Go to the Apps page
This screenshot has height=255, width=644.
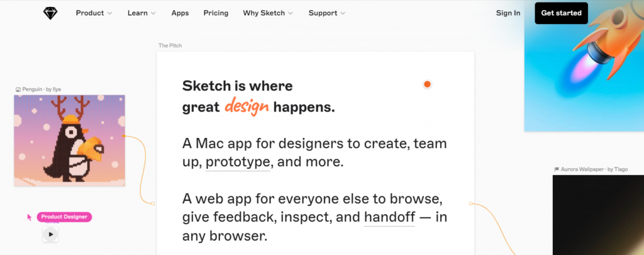pyautogui.click(x=180, y=13)
